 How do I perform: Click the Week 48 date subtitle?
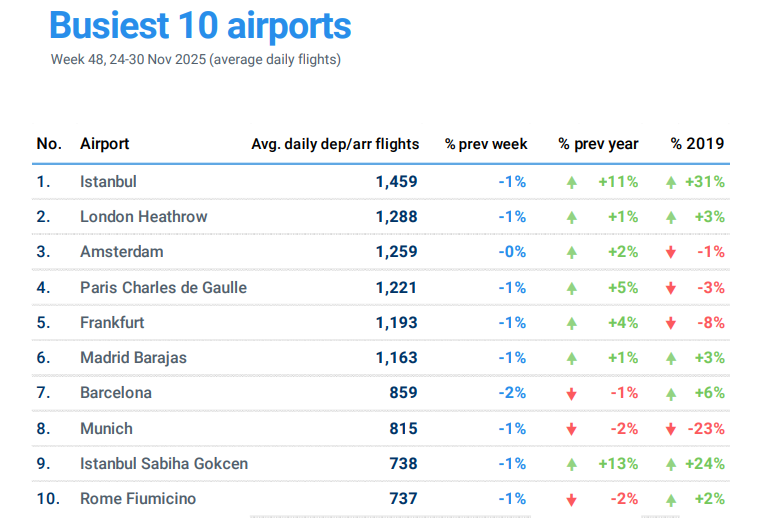point(195,60)
